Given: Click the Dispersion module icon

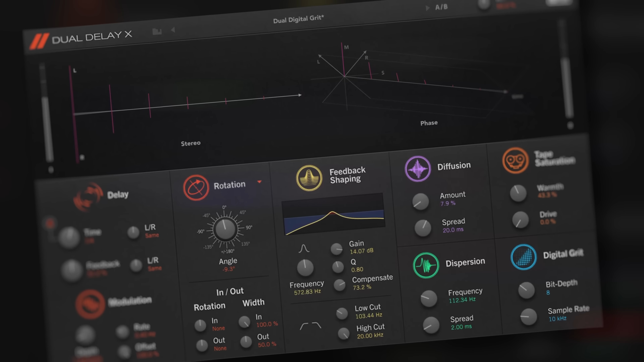Looking at the screenshot, I should tap(426, 265).
